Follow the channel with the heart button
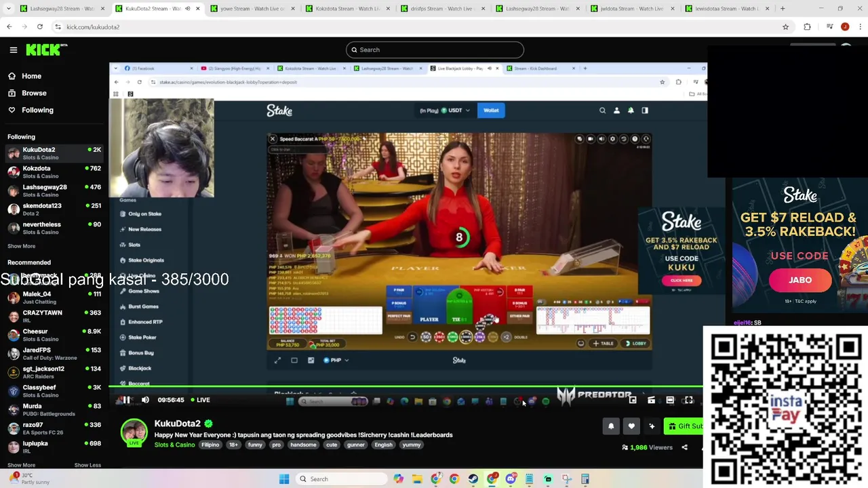The image size is (868, 488). (x=631, y=426)
